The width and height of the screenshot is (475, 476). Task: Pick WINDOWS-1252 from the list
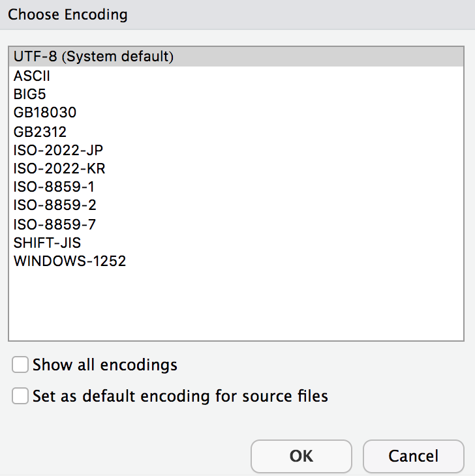coord(70,261)
